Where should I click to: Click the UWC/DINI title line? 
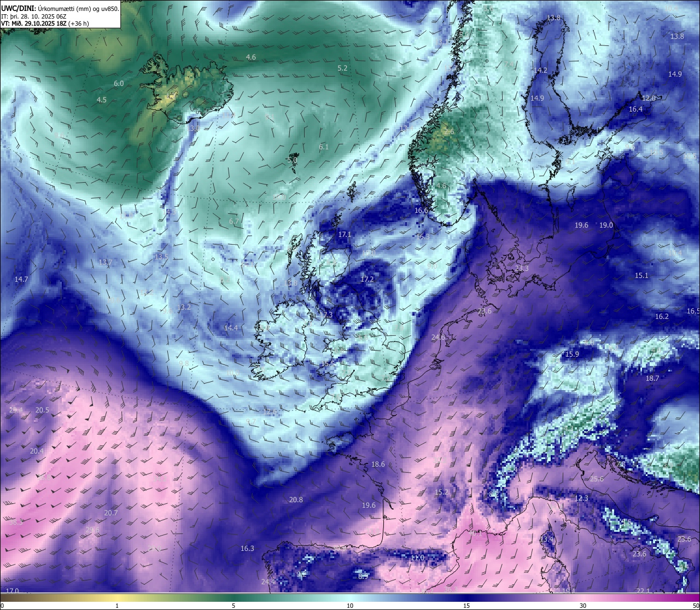coord(60,8)
